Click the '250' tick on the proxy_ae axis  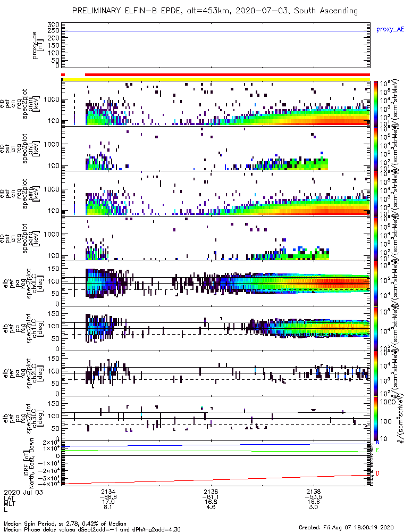coord(54,30)
